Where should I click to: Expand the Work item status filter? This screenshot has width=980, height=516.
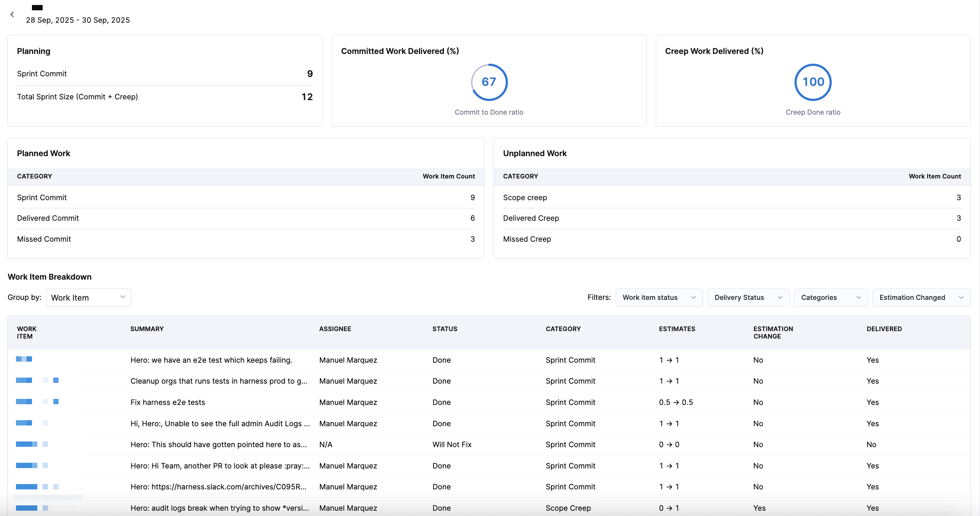coord(659,297)
